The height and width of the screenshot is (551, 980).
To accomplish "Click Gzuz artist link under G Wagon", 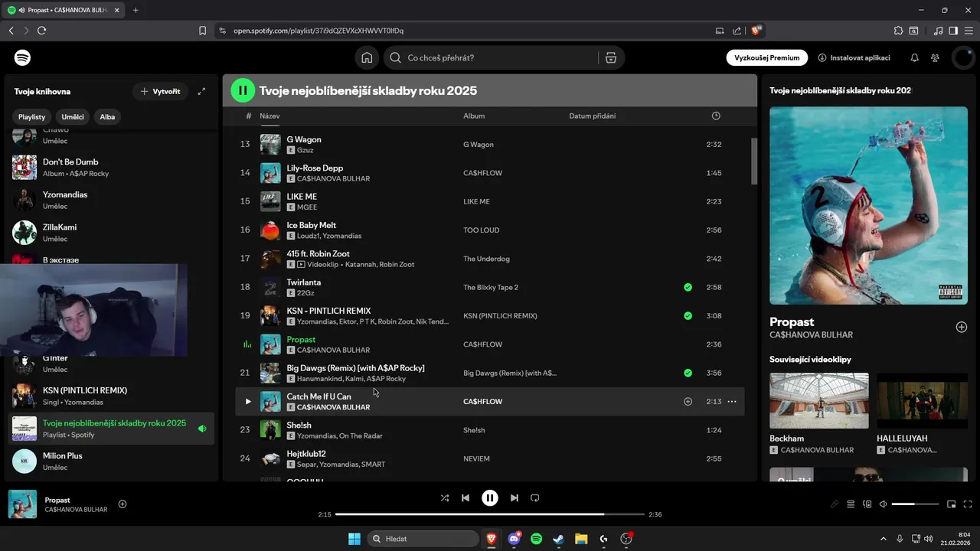I will (305, 150).
